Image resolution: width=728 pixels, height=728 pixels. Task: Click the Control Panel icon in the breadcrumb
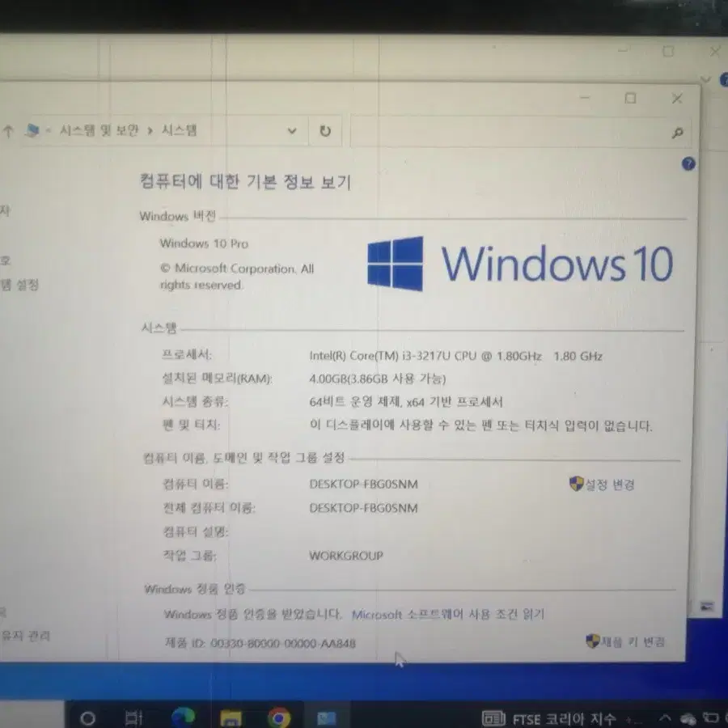tap(32, 130)
